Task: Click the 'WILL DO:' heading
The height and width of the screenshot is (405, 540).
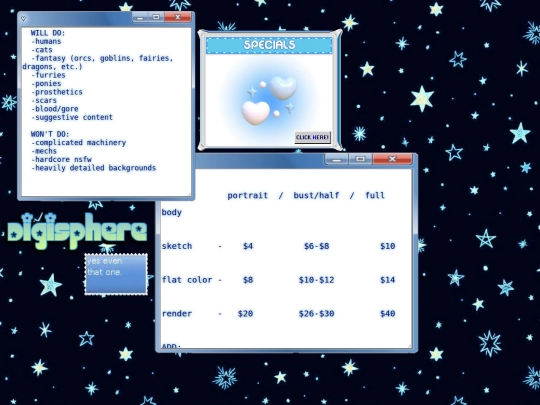Action: point(48,33)
